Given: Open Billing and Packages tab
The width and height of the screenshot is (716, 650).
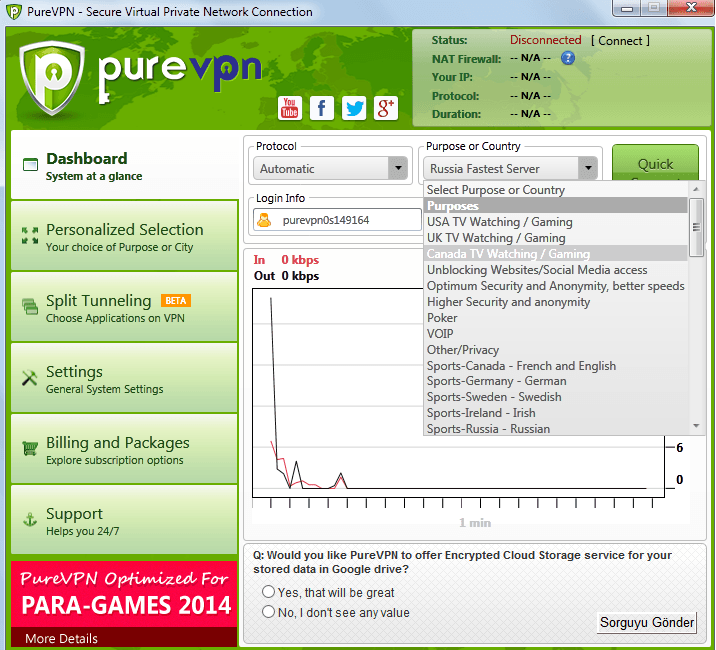Looking at the screenshot, I should (124, 449).
